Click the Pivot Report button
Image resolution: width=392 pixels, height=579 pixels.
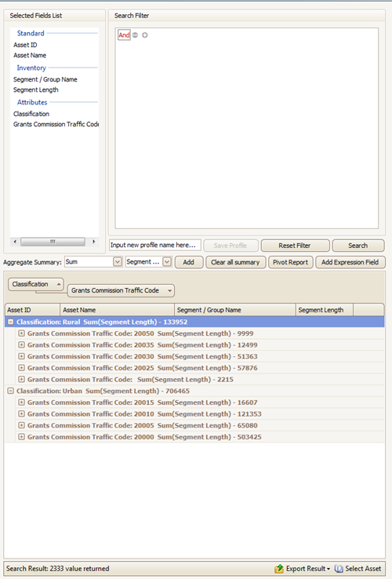point(291,262)
